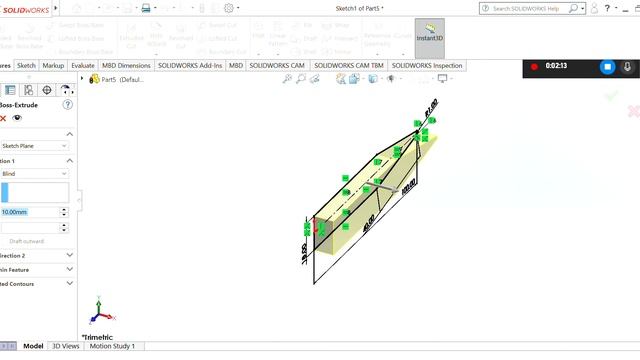The height and width of the screenshot is (360, 640).
Task: Expand the Part5 flyout tree arrow
Action: click(x=82, y=79)
